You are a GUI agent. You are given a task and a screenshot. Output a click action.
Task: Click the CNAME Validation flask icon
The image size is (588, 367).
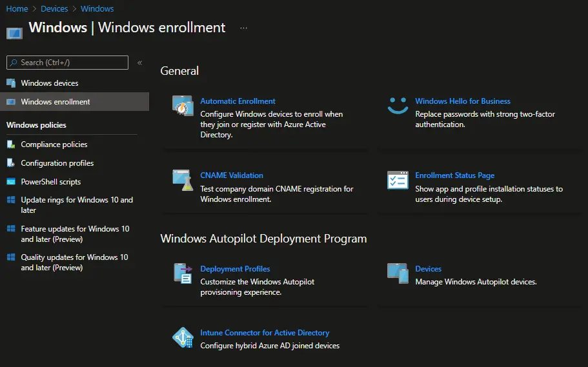[183, 180]
